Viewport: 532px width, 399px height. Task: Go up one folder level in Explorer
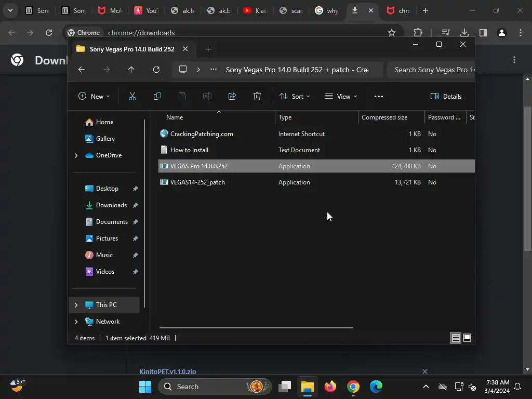point(131,70)
